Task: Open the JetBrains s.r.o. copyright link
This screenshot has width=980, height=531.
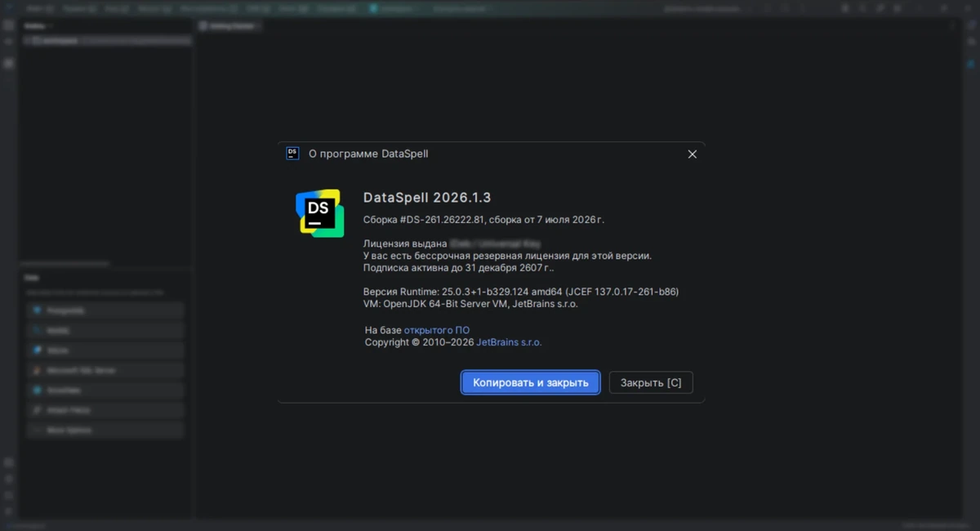Action: [x=509, y=342]
